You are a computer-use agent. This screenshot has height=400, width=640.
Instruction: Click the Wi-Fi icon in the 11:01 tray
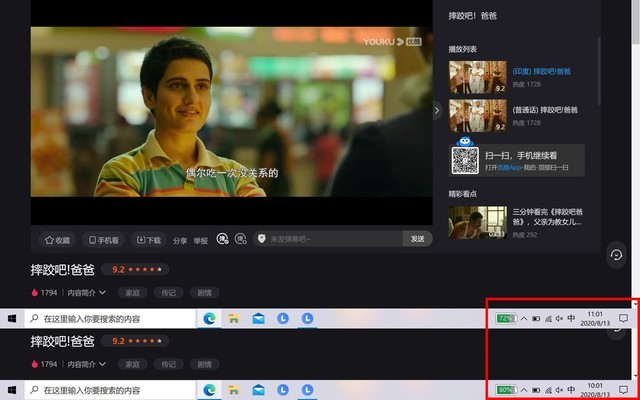pyautogui.click(x=548, y=319)
